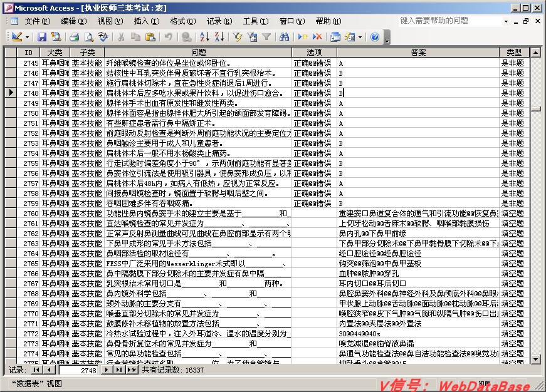
Task: Click the File Search toolbar icon
Action: (56, 36)
